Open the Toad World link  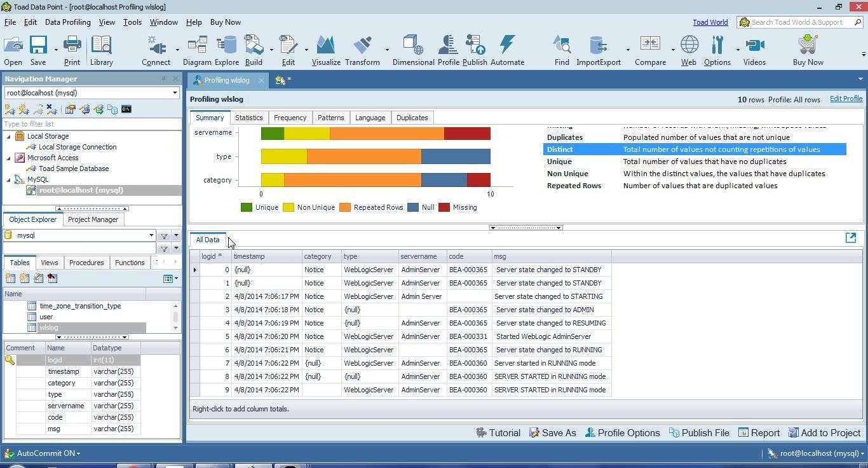pos(710,22)
